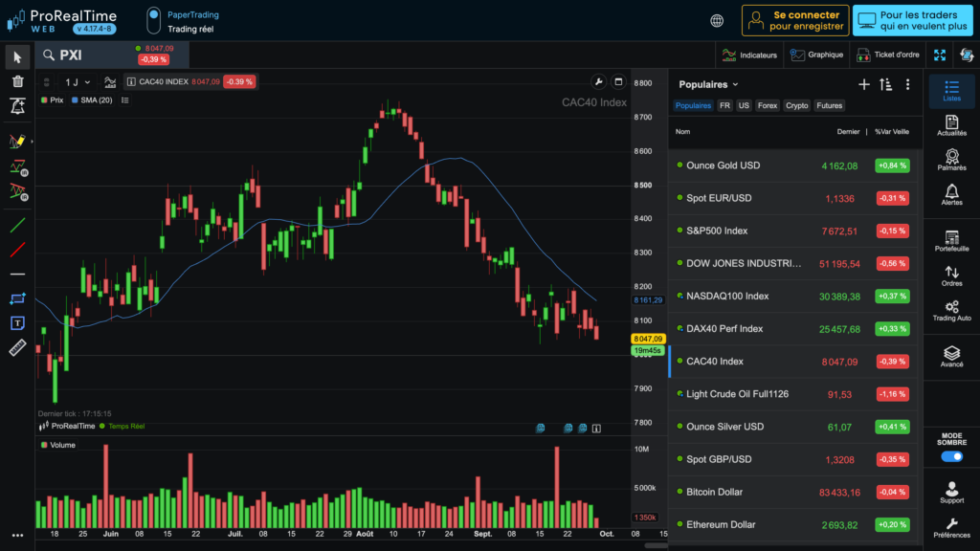Image resolution: width=980 pixels, height=551 pixels.
Task: Select the cursor pointer tool
Action: pyautogui.click(x=17, y=56)
